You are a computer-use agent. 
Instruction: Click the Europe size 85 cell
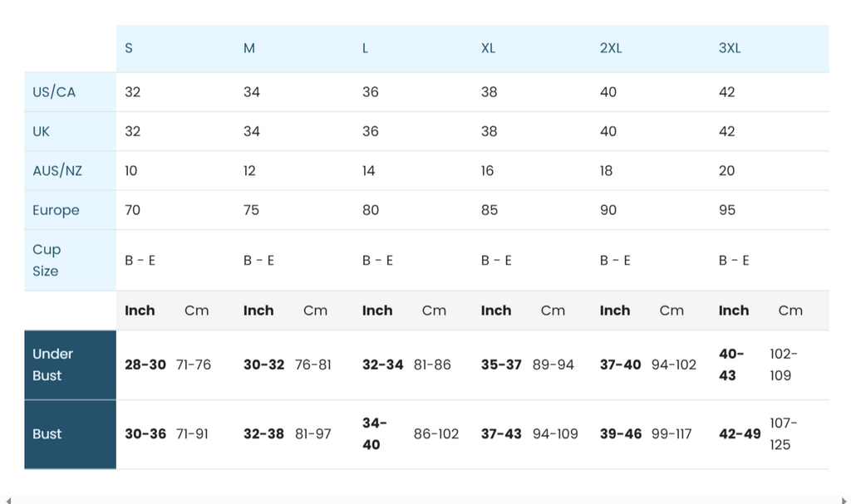click(x=489, y=210)
